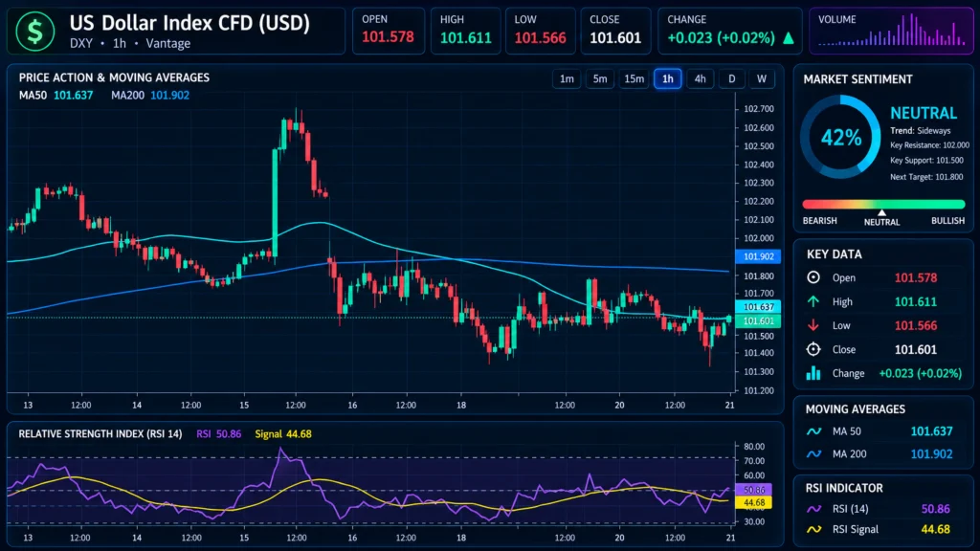Click the PRICE ACTION & MOVING AVERAGES heading
The height and width of the screenshot is (551, 980).
pos(114,78)
